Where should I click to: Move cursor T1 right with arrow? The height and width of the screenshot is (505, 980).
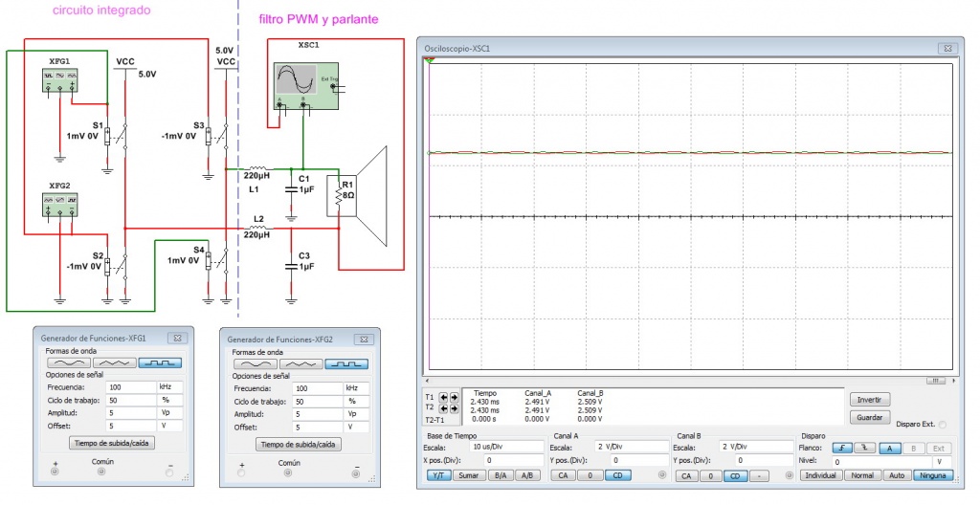454,397
